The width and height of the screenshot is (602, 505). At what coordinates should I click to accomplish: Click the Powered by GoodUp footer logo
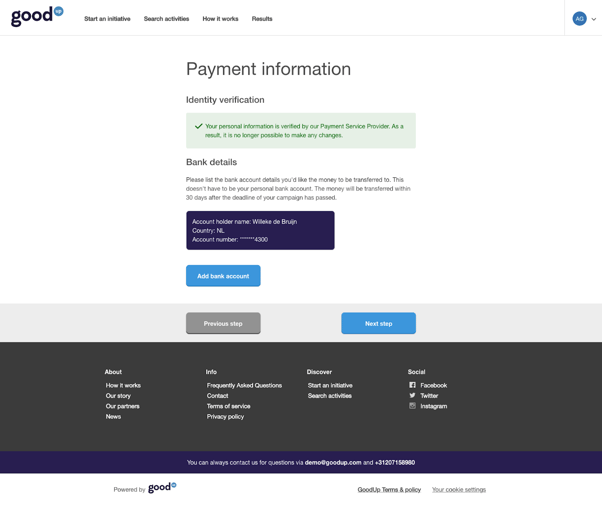(x=162, y=487)
